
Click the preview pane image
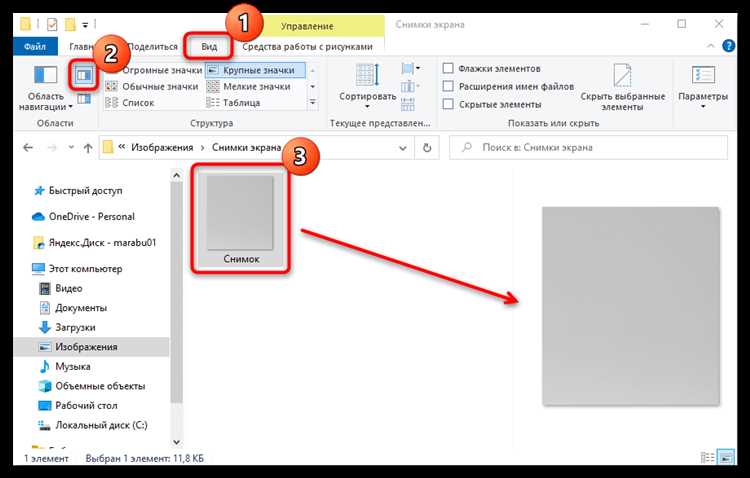point(630,306)
